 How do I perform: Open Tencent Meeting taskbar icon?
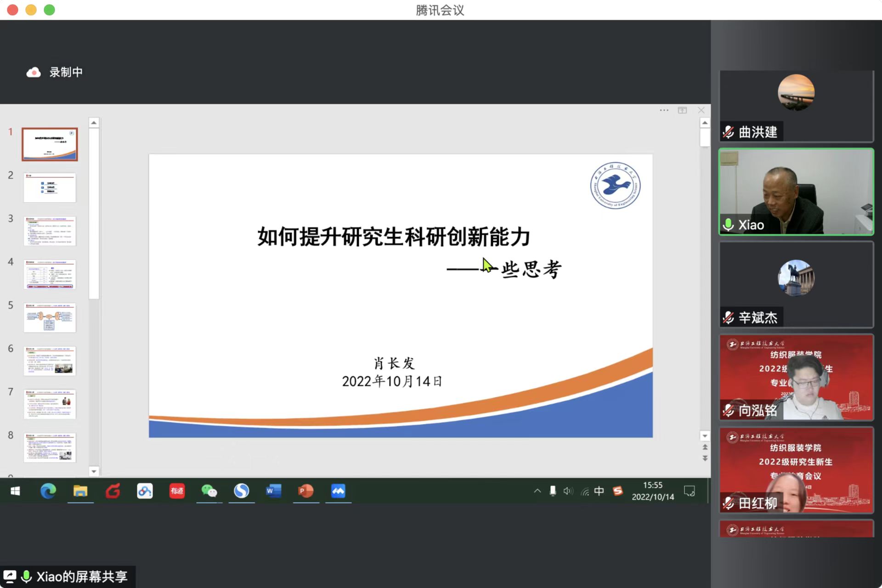coord(338,491)
